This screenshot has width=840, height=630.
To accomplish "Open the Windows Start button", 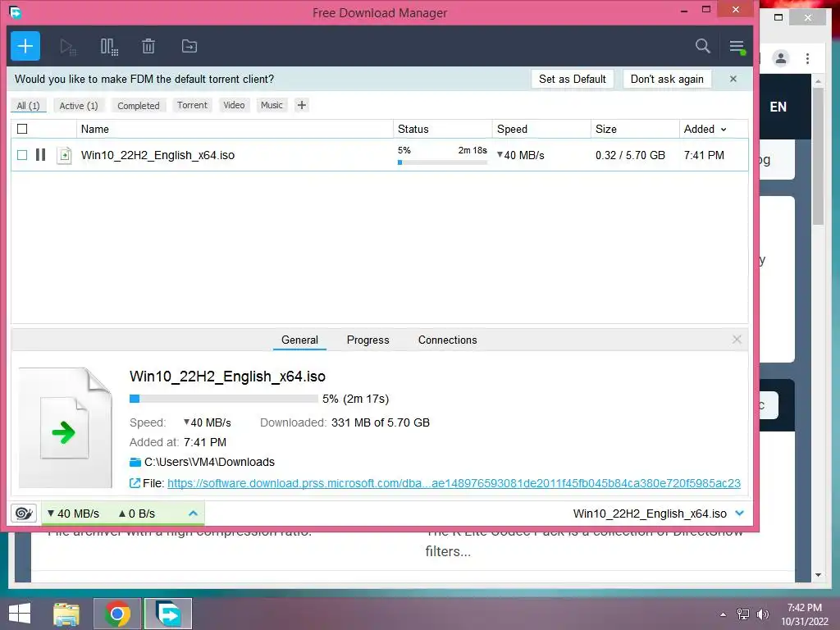I will [20, 614].
